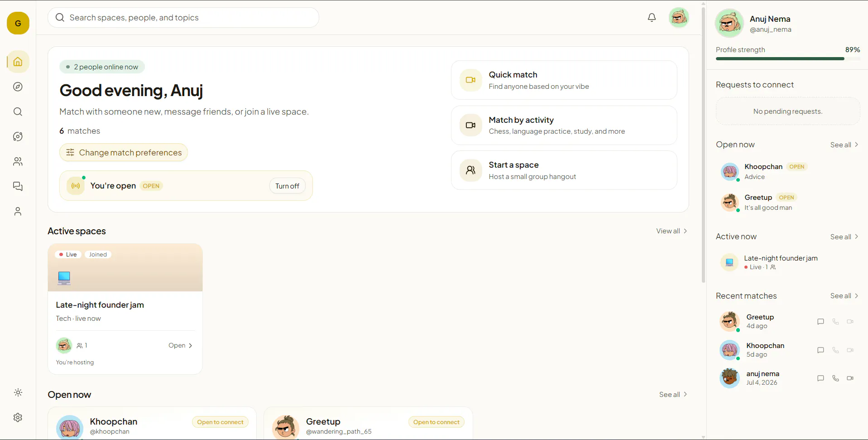Open the compass Explore icon in sidebar
Viewport: 868px width, 440px height.
pos(18,87)
